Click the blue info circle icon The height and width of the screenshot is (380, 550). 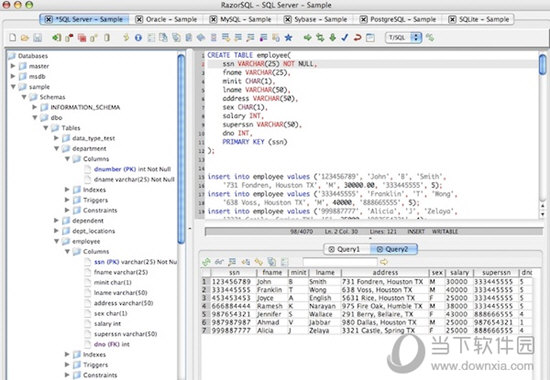pyautogui.click(x=138, y=38)
